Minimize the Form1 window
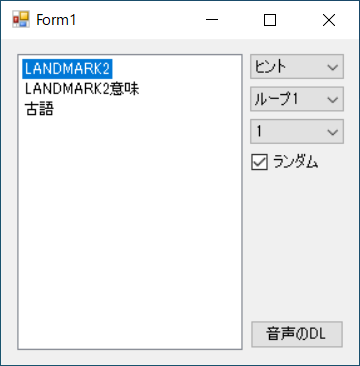Screen dimensions: 360x366 pyautogui.click(x=212, y=20)
